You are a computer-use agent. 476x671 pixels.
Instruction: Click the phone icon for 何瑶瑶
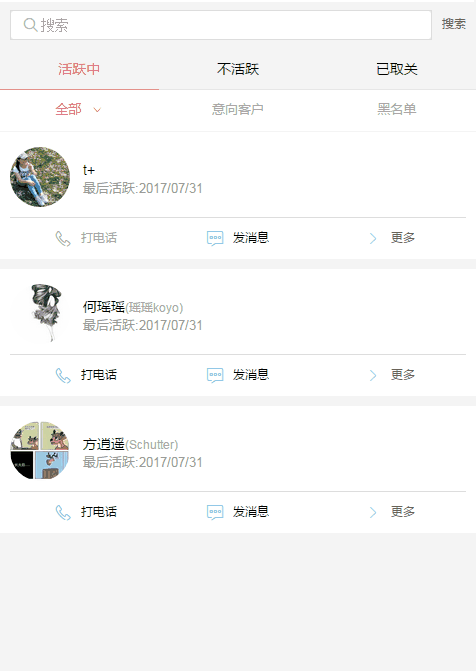coord(63,376)
